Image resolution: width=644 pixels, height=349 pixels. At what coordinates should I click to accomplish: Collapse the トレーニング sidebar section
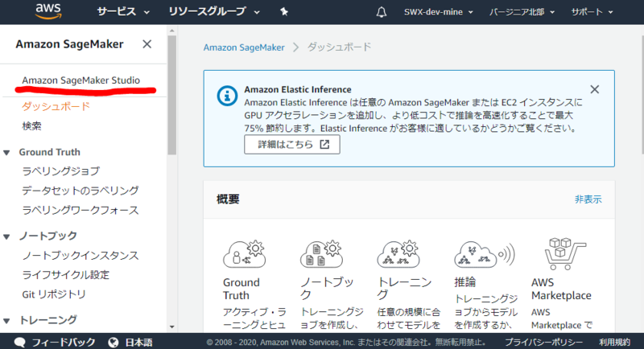(6, 321)
